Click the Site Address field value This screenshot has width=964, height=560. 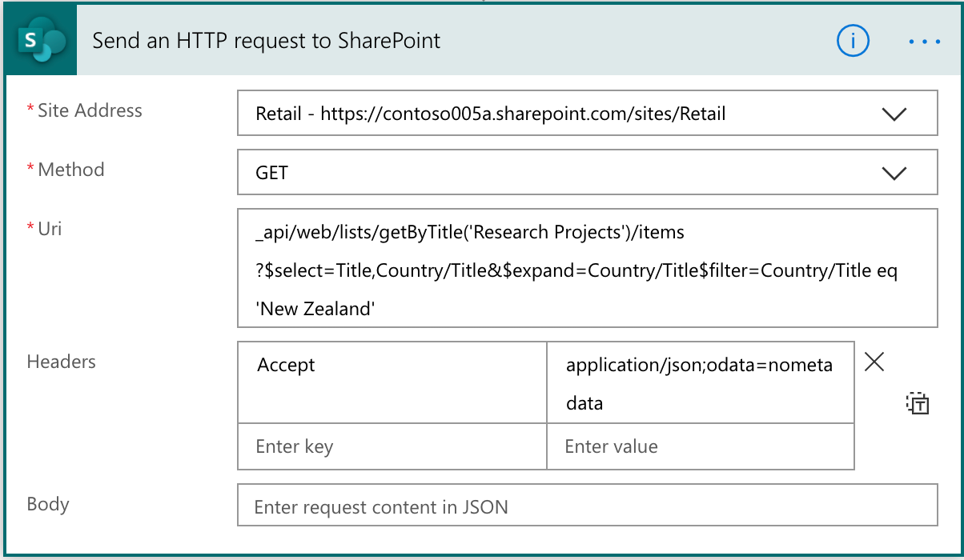491,114
